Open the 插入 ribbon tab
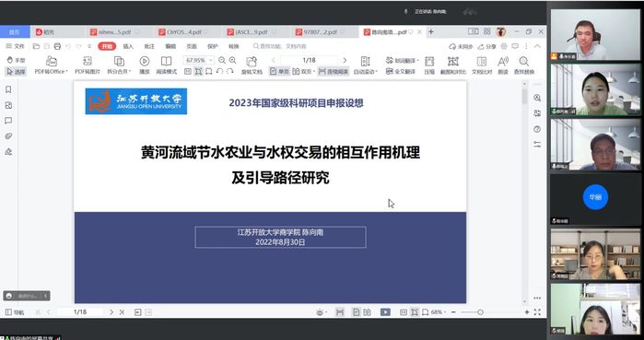 click(x=128, y=46)
